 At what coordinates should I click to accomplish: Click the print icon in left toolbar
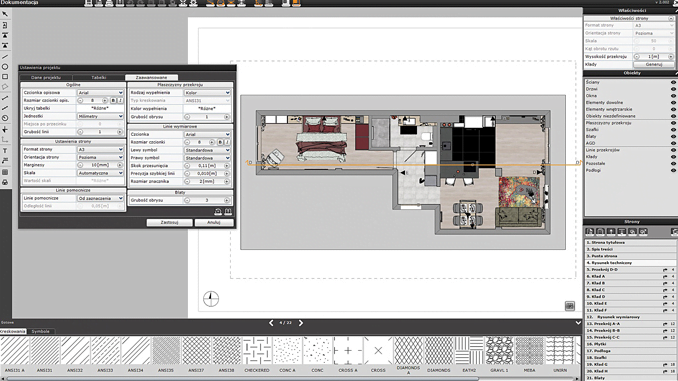point(5,182)
